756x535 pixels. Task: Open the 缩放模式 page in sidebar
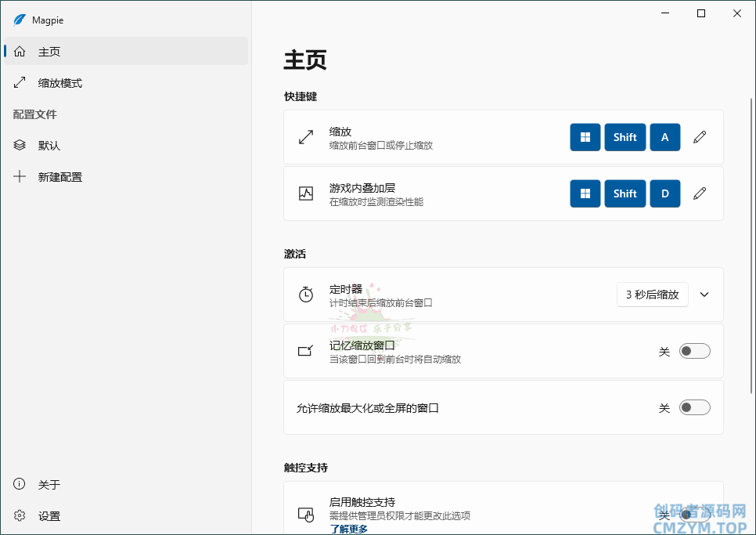click(x=60, y=83)
